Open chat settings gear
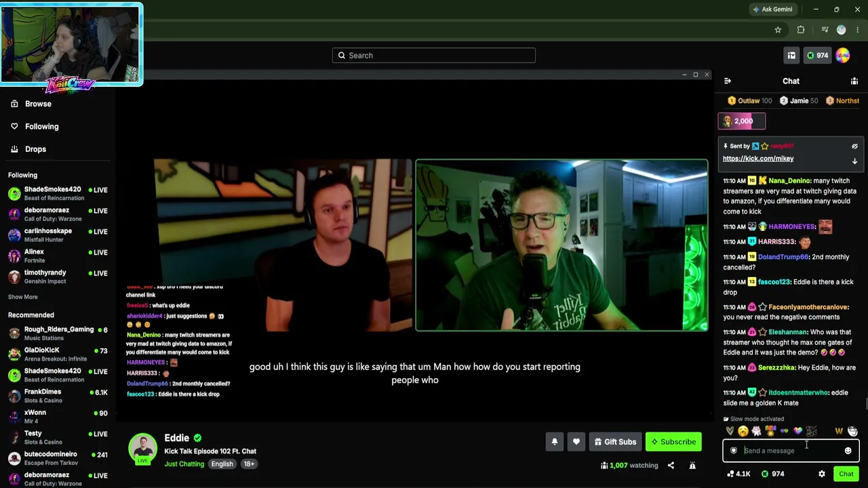868x488 pixels. pyautogui.click(x=822, y=474)
